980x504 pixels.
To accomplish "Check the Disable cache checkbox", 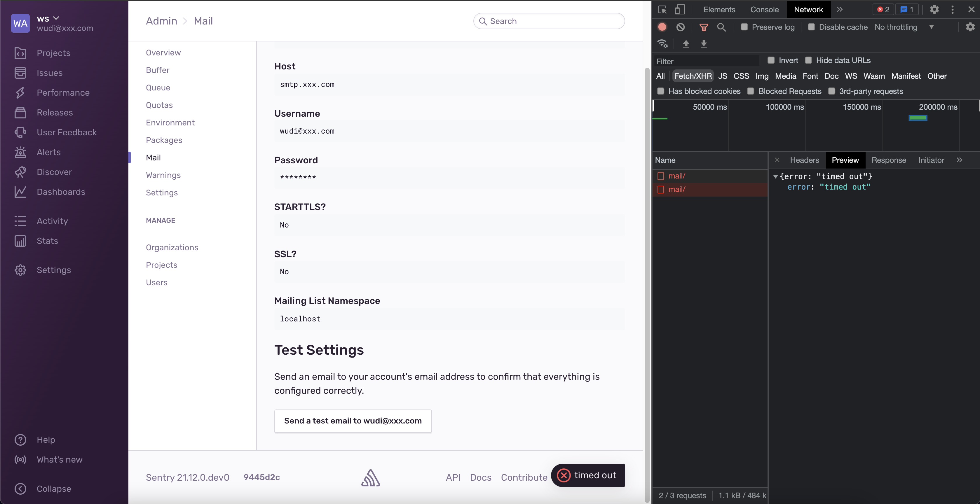I will 811,27.
